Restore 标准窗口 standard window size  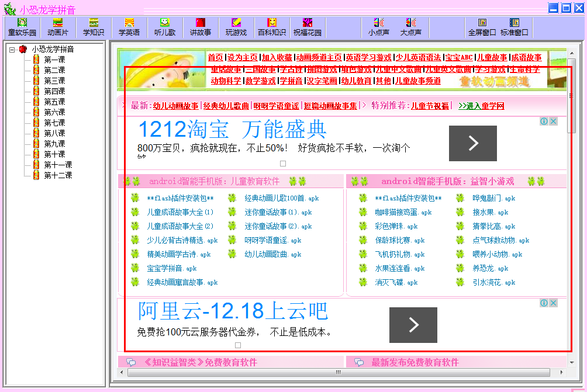tap(515, 27)
